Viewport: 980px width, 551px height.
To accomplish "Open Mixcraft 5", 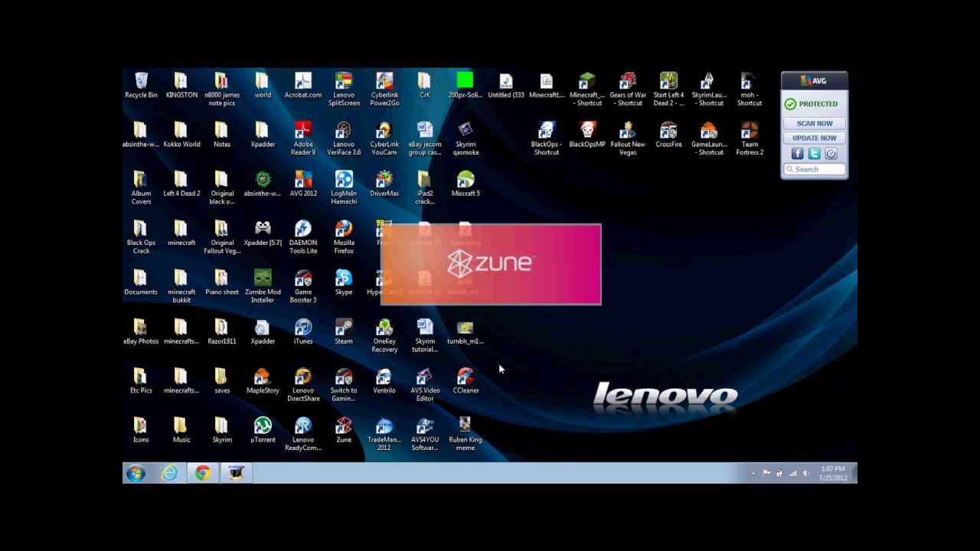I will pos(465,184).
